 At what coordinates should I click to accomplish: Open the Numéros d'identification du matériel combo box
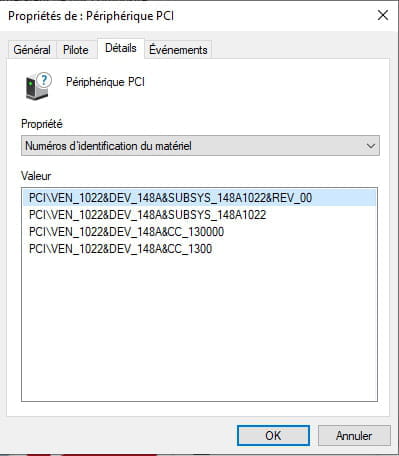coord(200,146)
